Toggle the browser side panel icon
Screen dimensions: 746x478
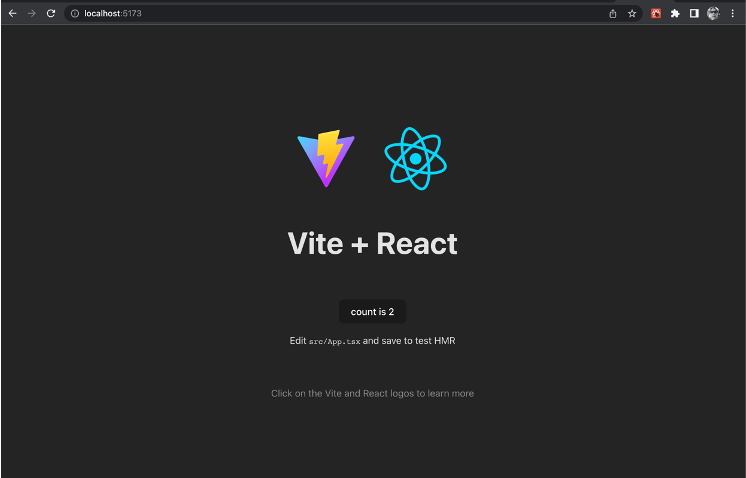pyautogui.click(x=694, y=13)
